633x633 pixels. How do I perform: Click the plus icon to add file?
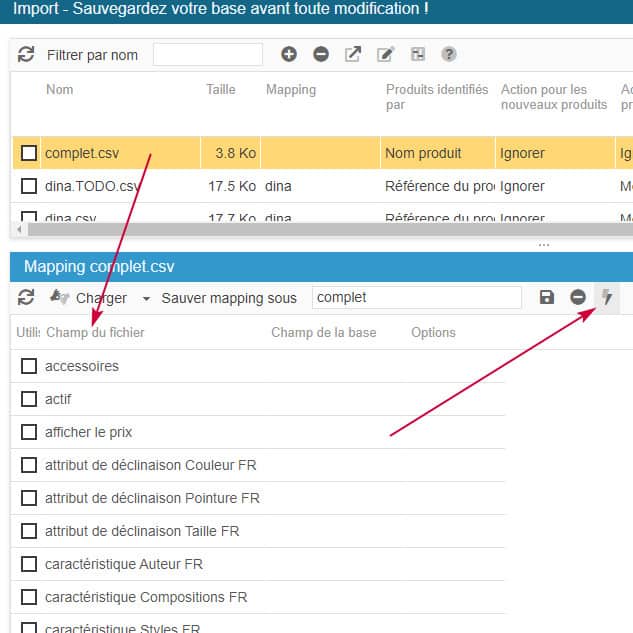click(x=289, y=55)
